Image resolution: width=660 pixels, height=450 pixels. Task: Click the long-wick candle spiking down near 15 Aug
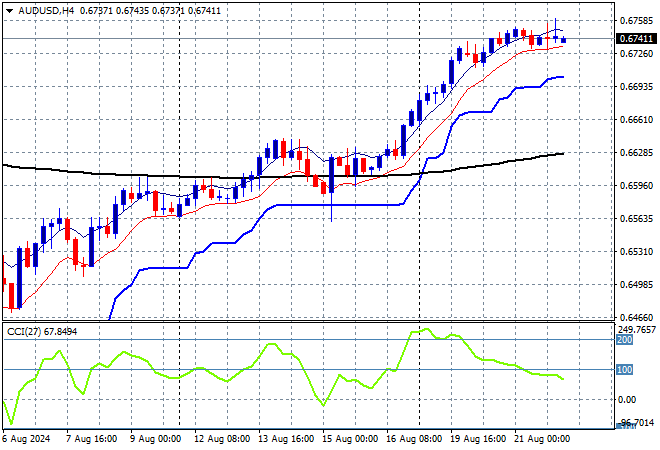click(x=332, y=187)
